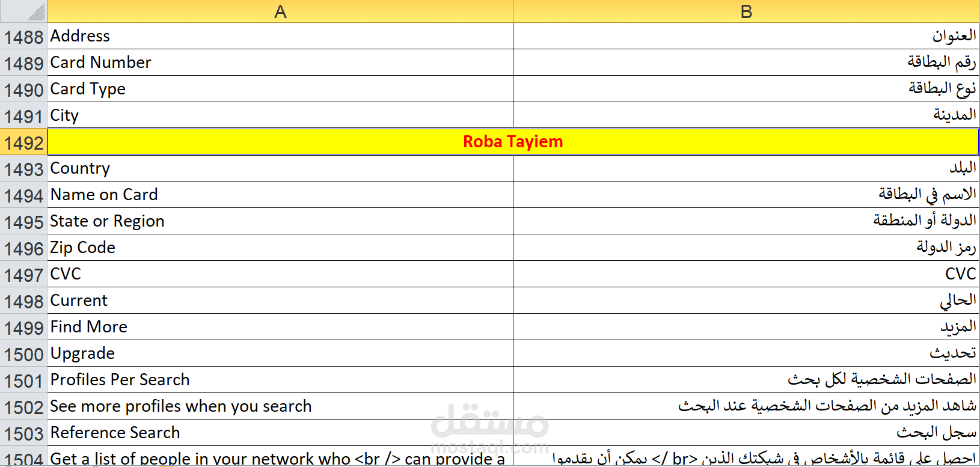Select Arabic cell 'شاهد المزيد من الصفحات الشخصية عند البحث'
980x467 pixels.
click(x=746, y=407)
